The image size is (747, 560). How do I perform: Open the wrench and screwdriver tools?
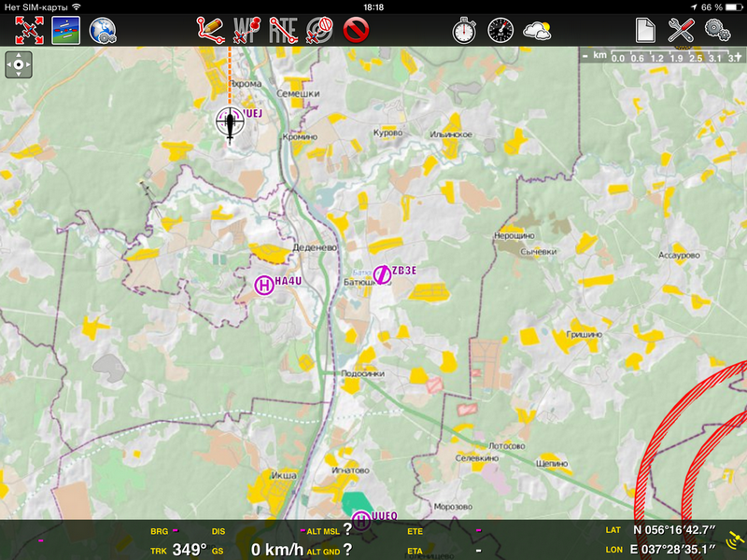[682, 30]
